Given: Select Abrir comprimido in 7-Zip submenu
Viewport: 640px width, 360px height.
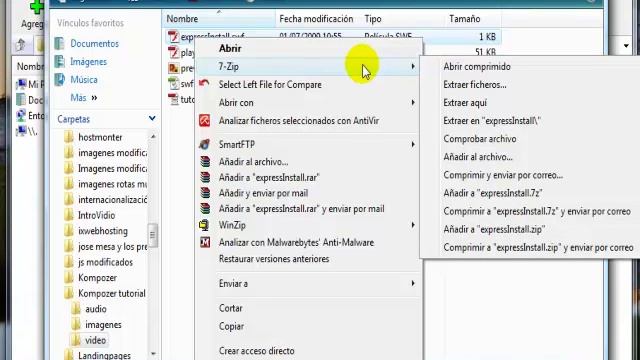Looking at the screenshot, I should tap(477, 67).
